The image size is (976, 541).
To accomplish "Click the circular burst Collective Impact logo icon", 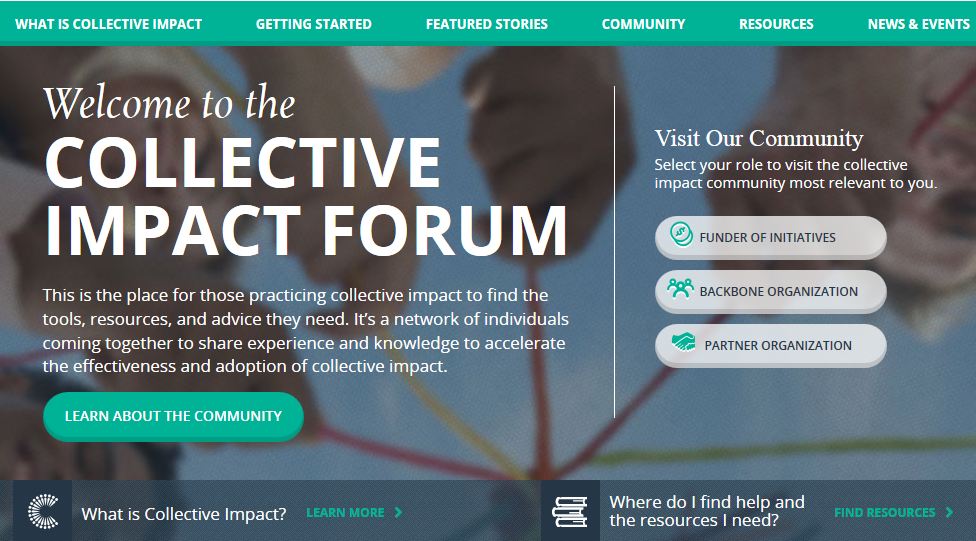I will click(43, 511).
